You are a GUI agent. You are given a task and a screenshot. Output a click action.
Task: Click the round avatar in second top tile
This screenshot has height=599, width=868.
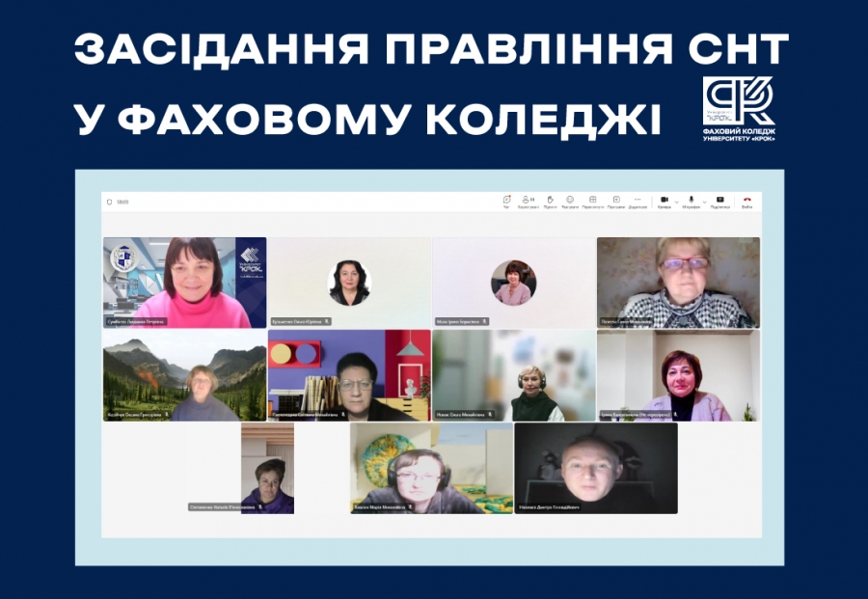tap(349, 283)
